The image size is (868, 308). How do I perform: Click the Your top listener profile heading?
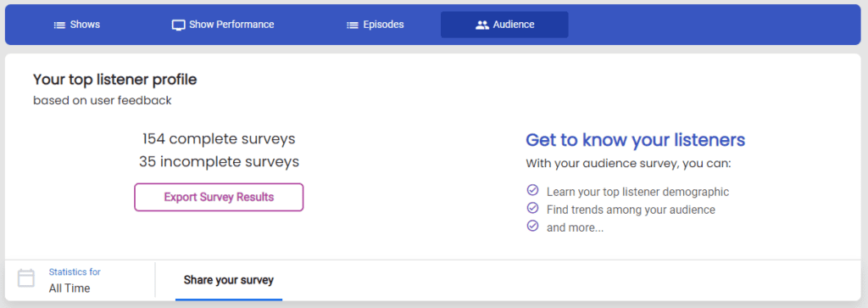[x=114, y=80]
